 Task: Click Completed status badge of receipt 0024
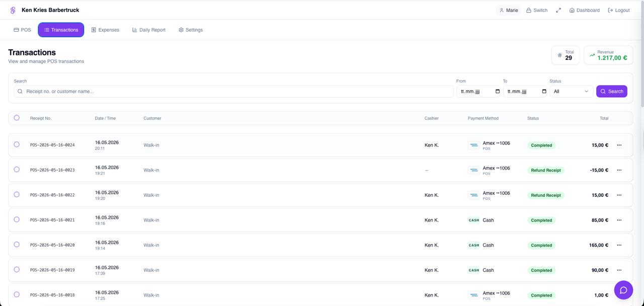click(x=541, y=145)
